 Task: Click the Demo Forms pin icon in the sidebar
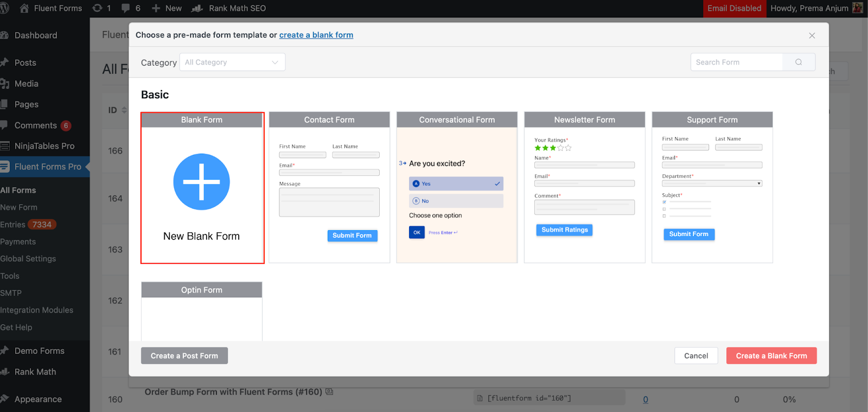pos(4,351)
